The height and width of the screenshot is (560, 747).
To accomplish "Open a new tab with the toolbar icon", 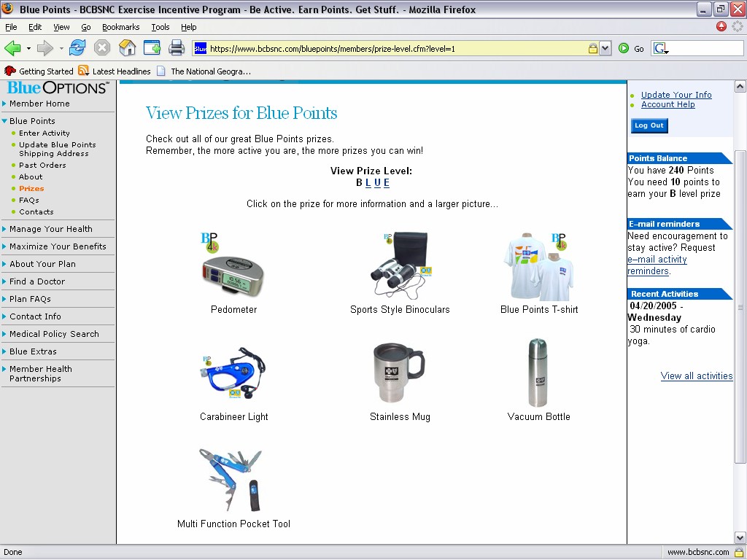I will [152, 48].
